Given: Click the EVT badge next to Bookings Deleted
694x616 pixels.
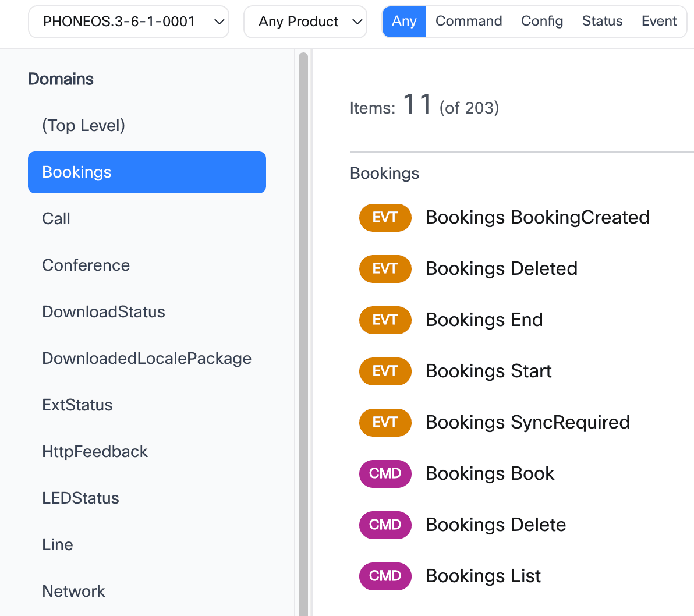Looking at the screenshot, I should coord(385,268).
